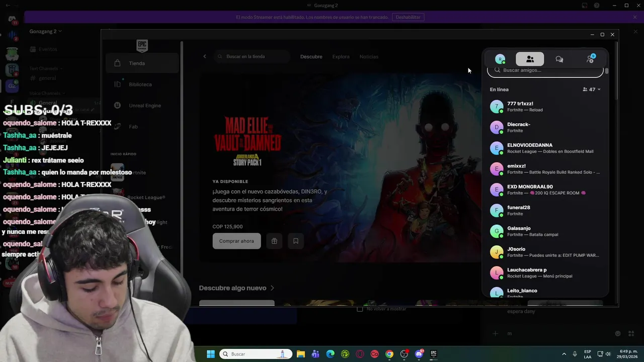Open Biblioteca in Epic sidebar

click(x=142, y=84)
